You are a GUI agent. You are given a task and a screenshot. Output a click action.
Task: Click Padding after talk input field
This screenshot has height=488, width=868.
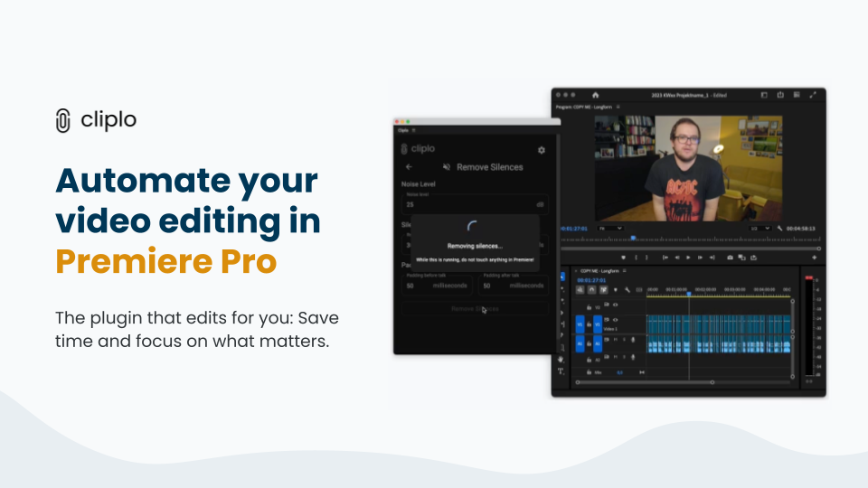tap(513, 285)
